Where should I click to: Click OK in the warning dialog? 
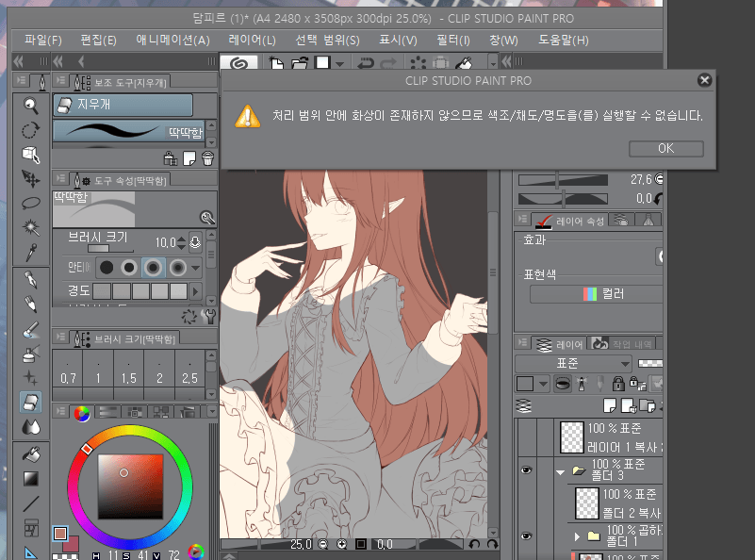[x=665, y=148]
